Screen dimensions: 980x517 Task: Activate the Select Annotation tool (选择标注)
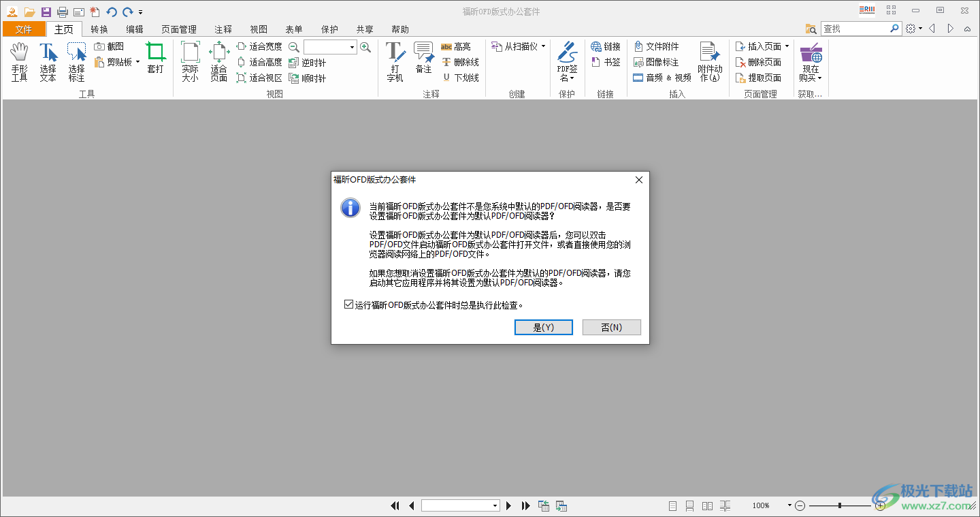click(x=76, y=63)
